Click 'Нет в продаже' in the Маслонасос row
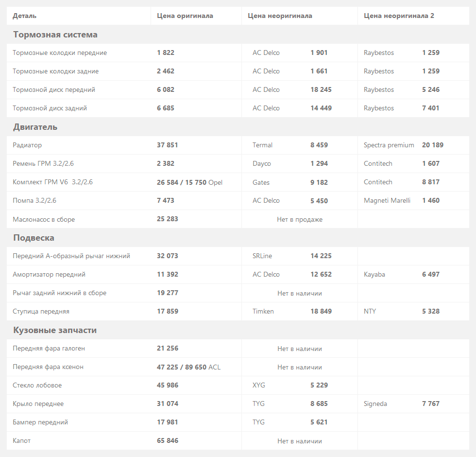 (300, 219)
